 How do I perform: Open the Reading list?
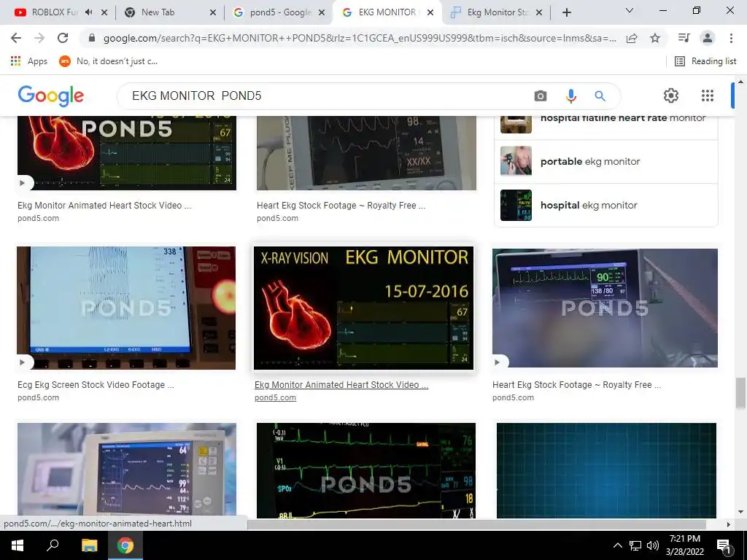[x=705, y=61]
